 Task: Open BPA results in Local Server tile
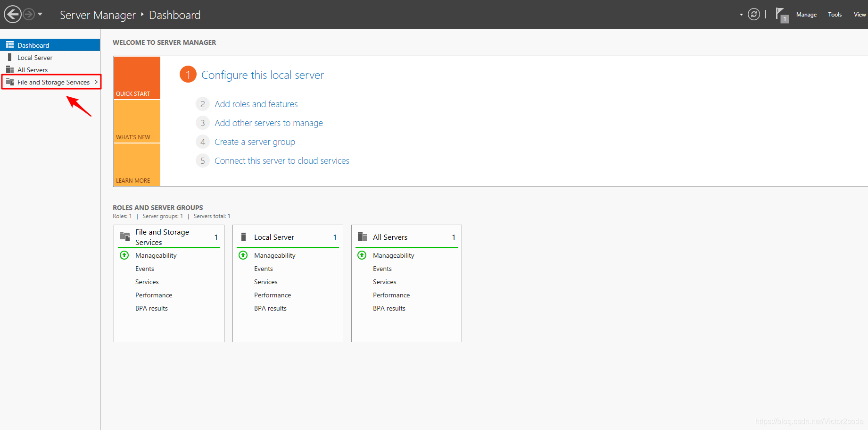click(270, 308)
